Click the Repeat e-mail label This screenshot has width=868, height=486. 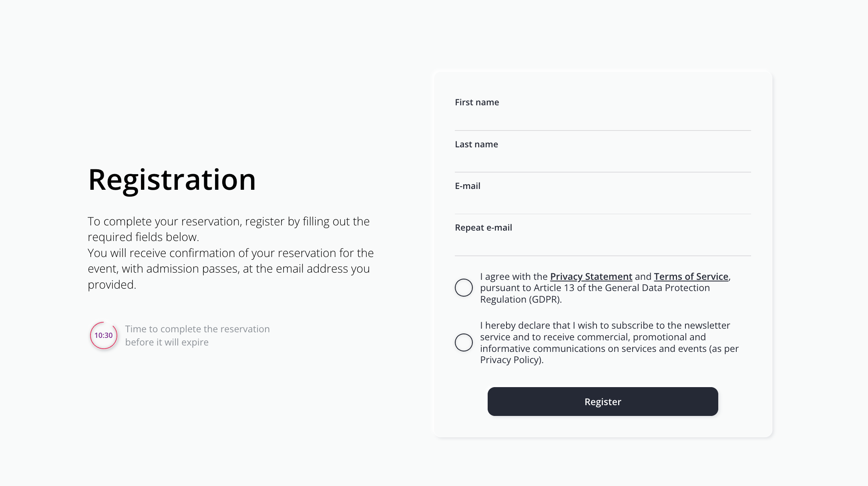[x=483, y=227]
